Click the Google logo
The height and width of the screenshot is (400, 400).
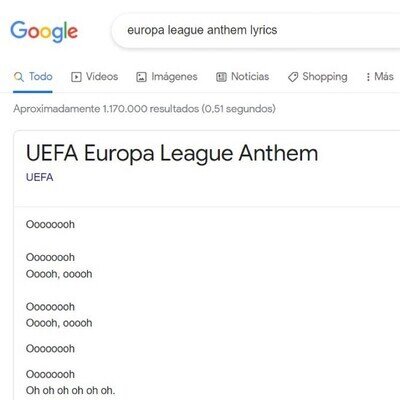click(x=44, y=32)
